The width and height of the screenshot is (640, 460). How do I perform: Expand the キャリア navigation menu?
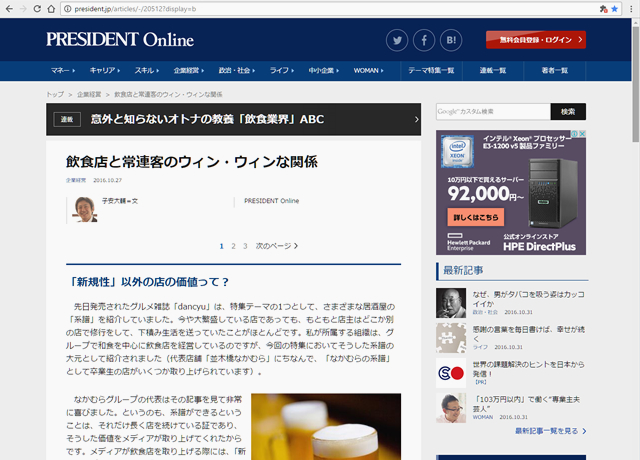(x=105, y=71)
